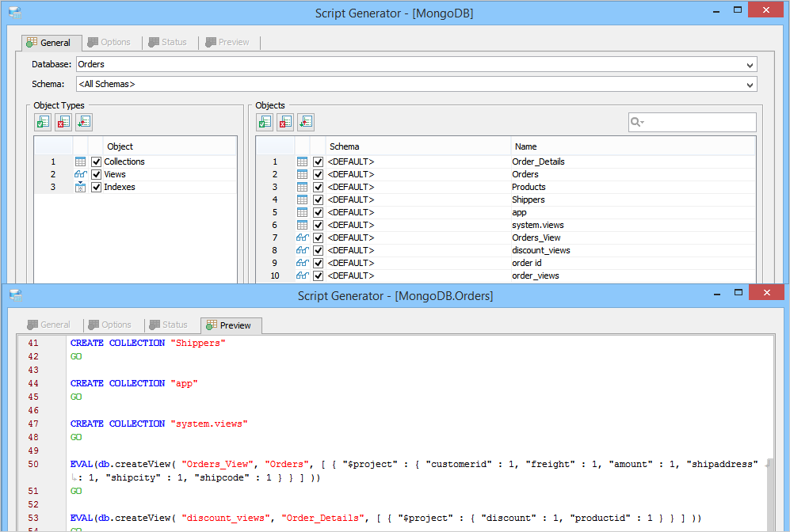Click view icon of Orders_View row
This screenshot has width=790, height=532.
[x=303, y=237]
